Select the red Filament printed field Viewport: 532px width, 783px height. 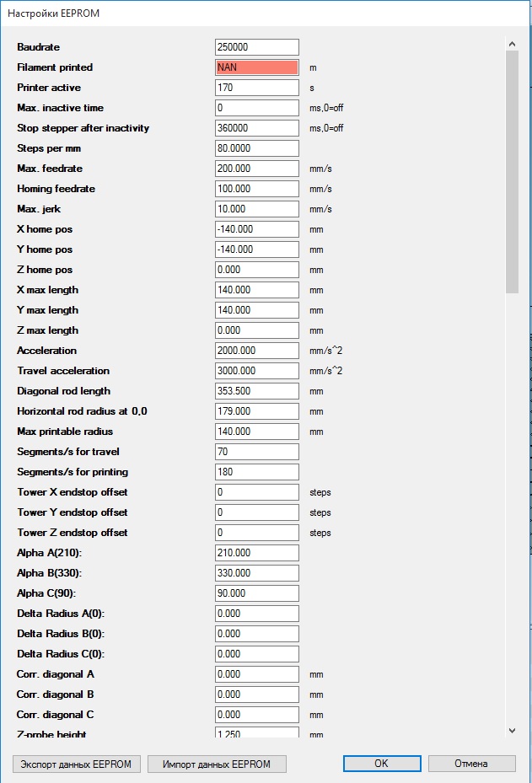pos(257,67)
